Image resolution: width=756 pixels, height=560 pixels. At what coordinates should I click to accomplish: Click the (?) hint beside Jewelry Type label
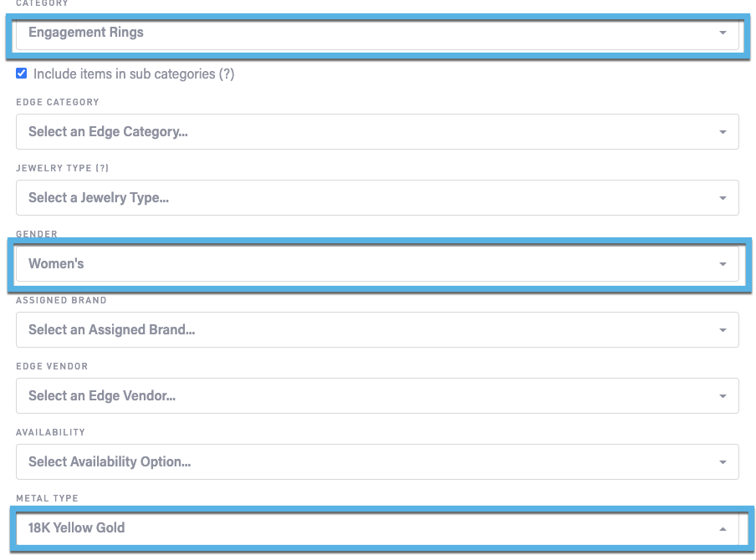tap(101, 168)
